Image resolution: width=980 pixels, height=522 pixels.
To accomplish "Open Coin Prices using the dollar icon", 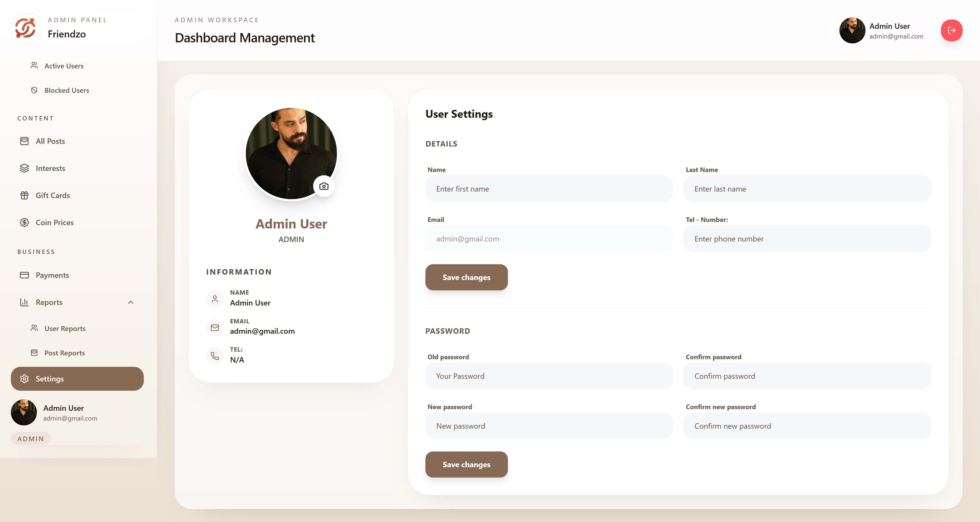I will pyautogui.click(x=24, y=222).
